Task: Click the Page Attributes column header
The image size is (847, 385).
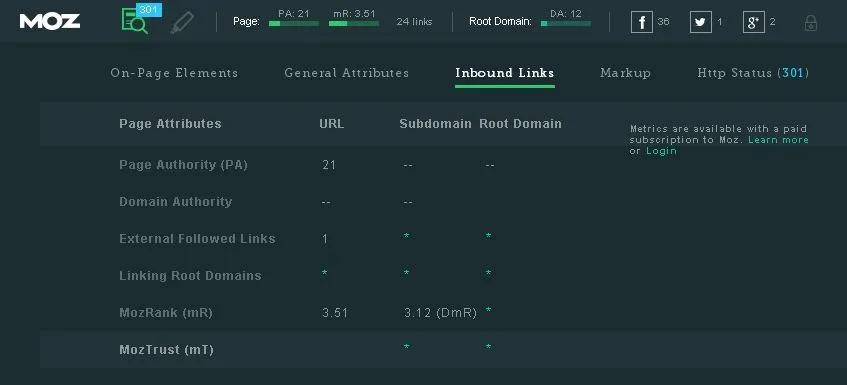Action: [x=170, y=124]
